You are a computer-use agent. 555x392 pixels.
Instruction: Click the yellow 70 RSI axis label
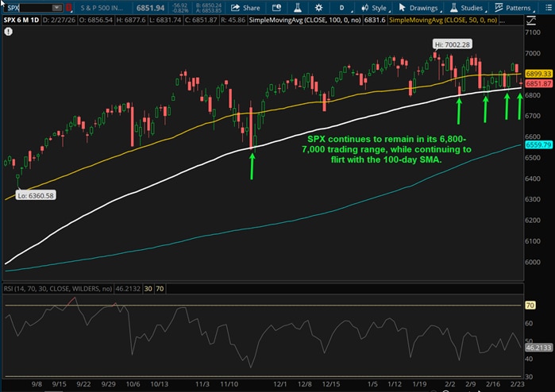pos(530,306)
